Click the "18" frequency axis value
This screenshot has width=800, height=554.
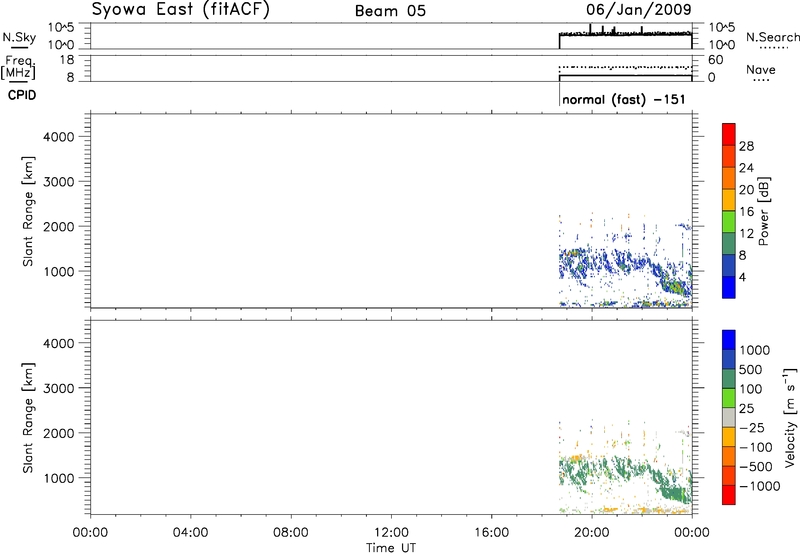pos(67,60)
